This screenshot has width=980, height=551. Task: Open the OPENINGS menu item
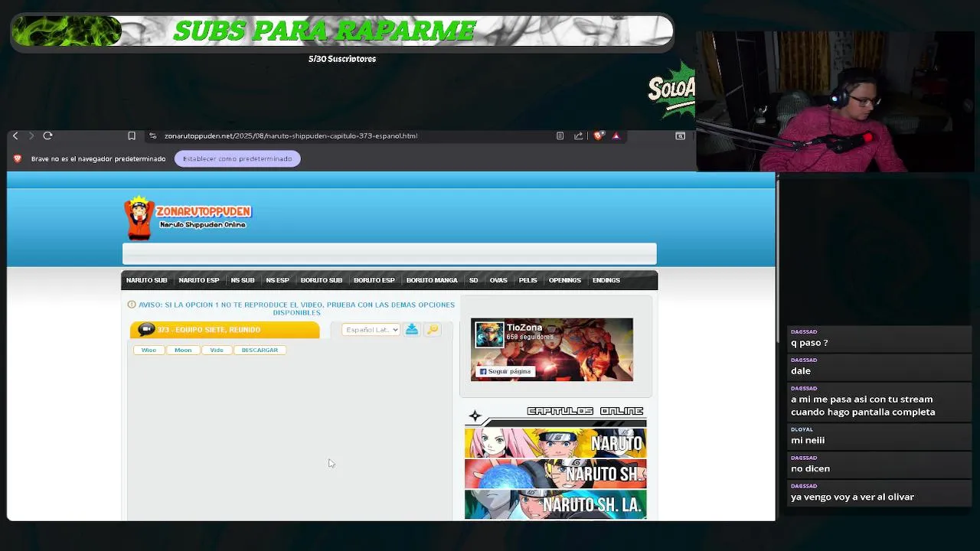tap(565, 280)
